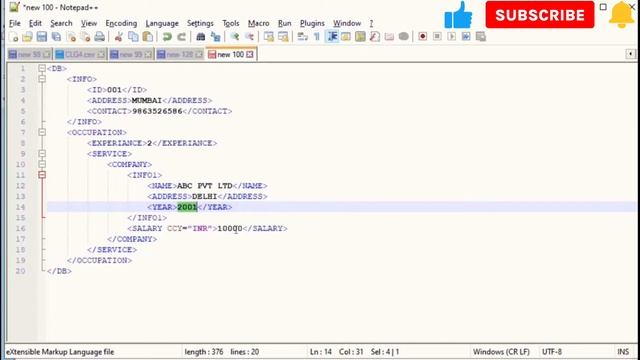Click Run a macro multiple times icon
The image size is (640, 360).
(x=466, y=37)
